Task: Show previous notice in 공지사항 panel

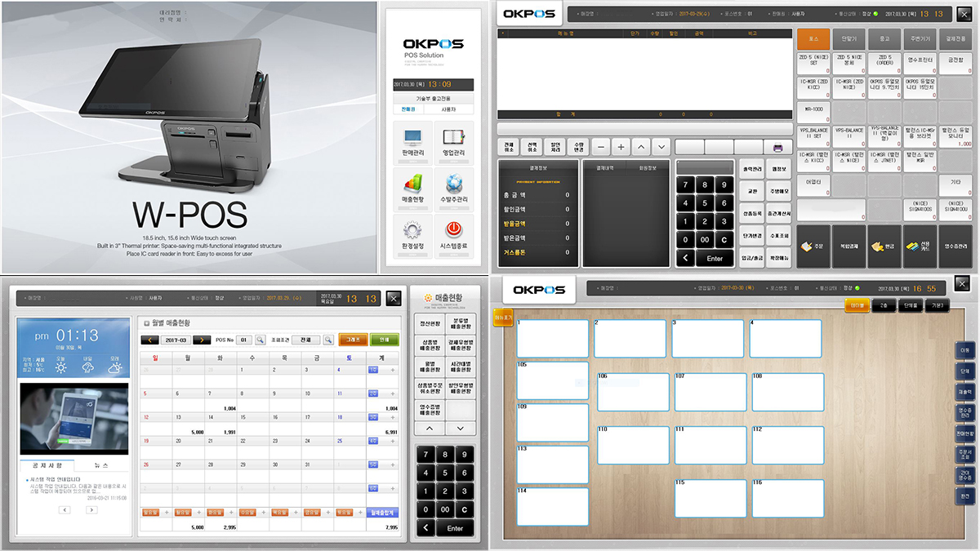Action: (65, 509)
